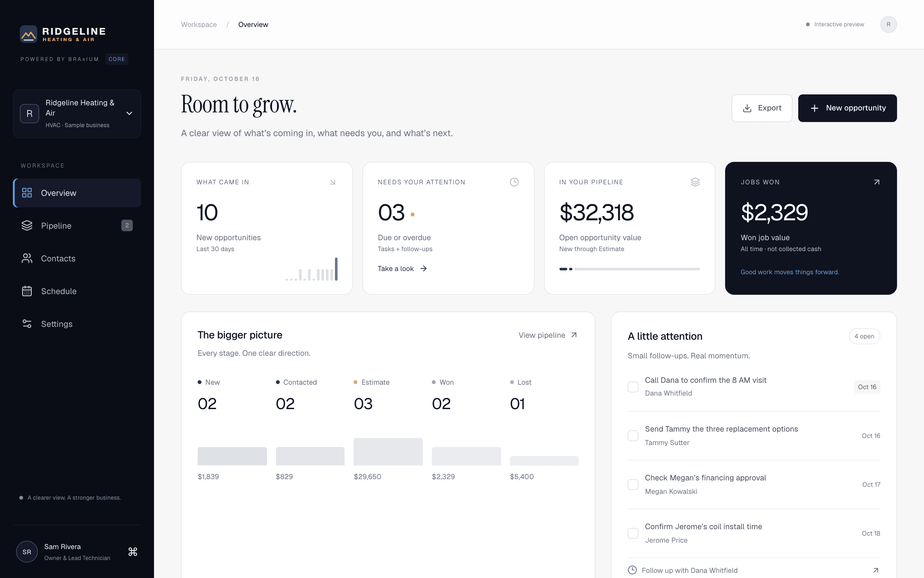
Task: Tick the Check Megan's financing approval task
Action: 633,484
